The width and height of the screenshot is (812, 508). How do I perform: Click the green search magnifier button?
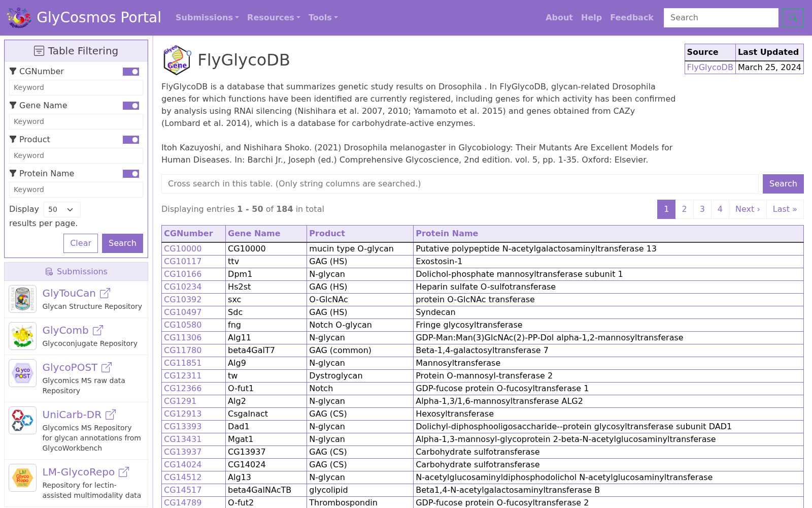(793, 18)
